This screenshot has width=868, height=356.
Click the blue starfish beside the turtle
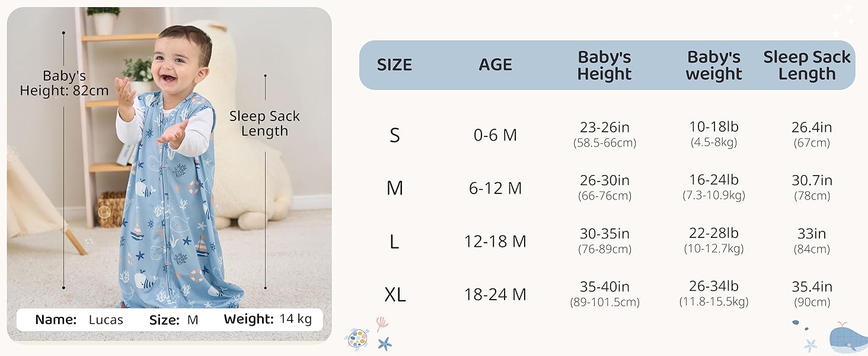(385, 344)
